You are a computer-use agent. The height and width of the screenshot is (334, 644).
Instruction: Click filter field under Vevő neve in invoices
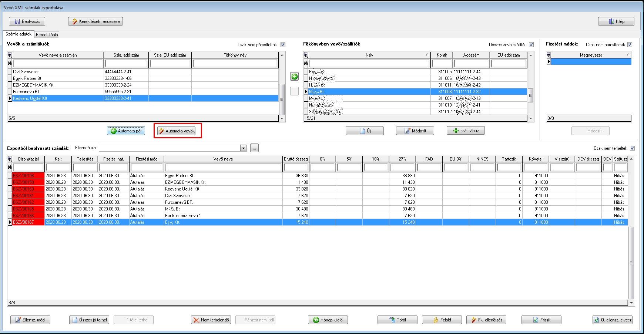point(223,168)
